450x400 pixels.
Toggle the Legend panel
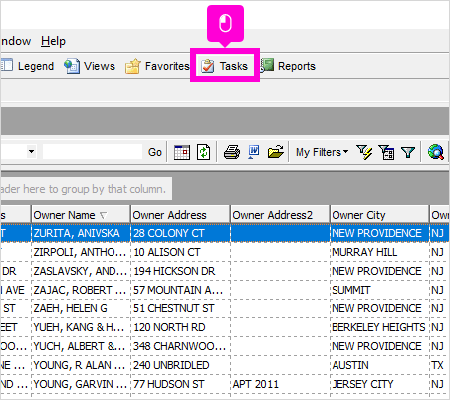click(x=27, y=66)
